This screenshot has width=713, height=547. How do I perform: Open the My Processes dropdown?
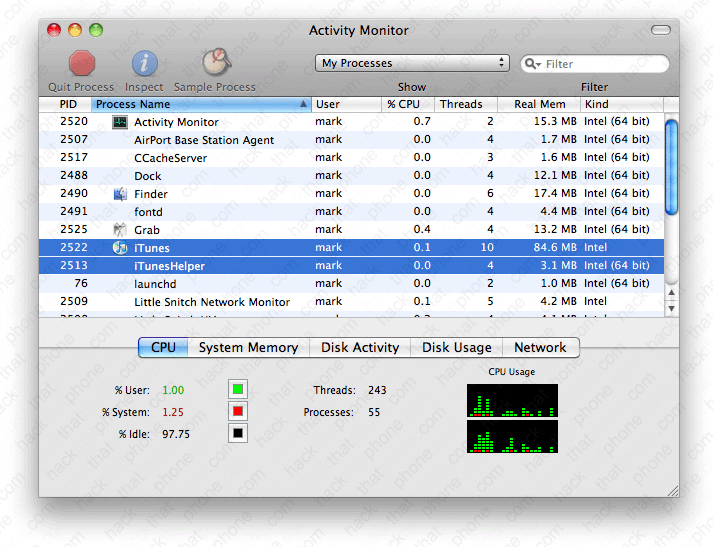(412, 63)
